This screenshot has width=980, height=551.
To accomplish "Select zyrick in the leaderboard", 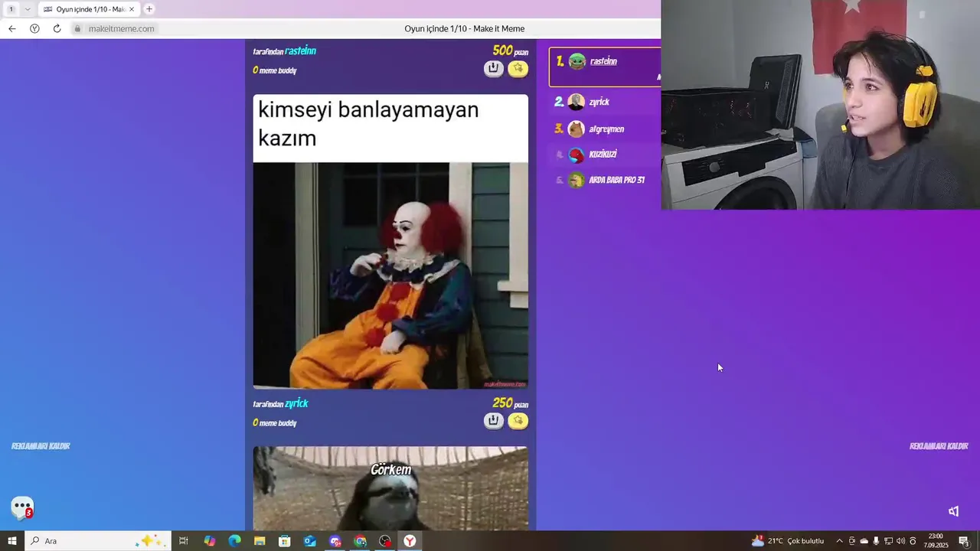I will pos(599,102).
